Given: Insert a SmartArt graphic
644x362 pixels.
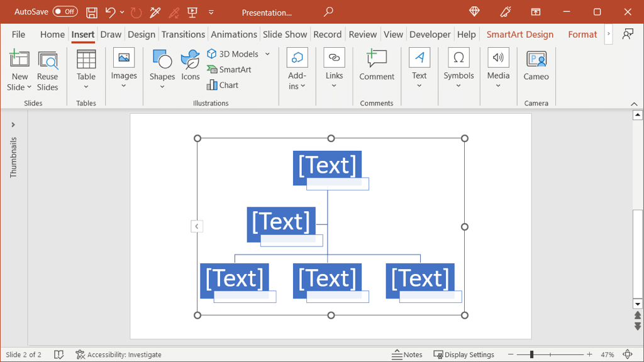Looking at the screenshot, I should tap(229, 70).
